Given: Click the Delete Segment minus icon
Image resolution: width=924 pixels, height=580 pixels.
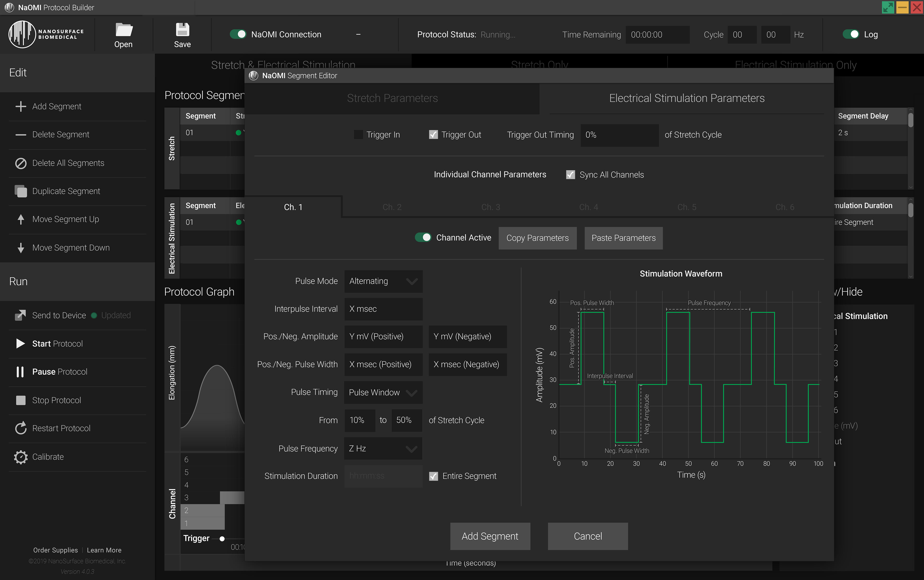Looking at the screenshot, I should pos(21,135).
